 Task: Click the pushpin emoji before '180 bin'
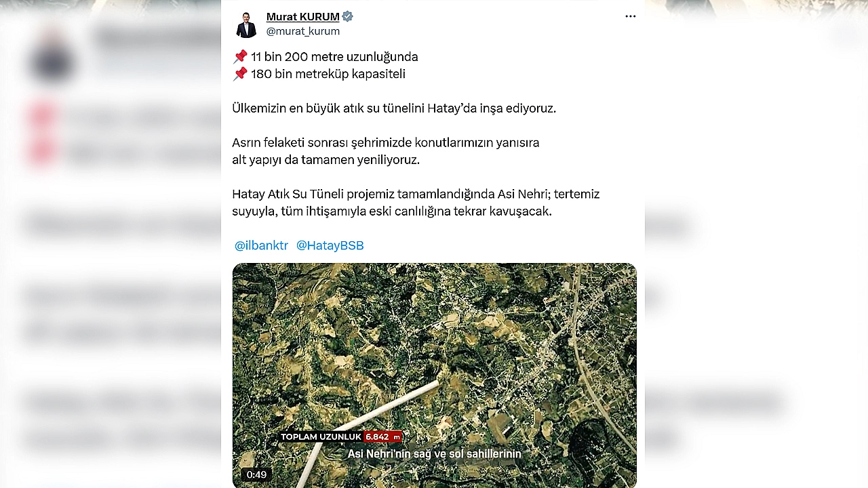(240, 73)
